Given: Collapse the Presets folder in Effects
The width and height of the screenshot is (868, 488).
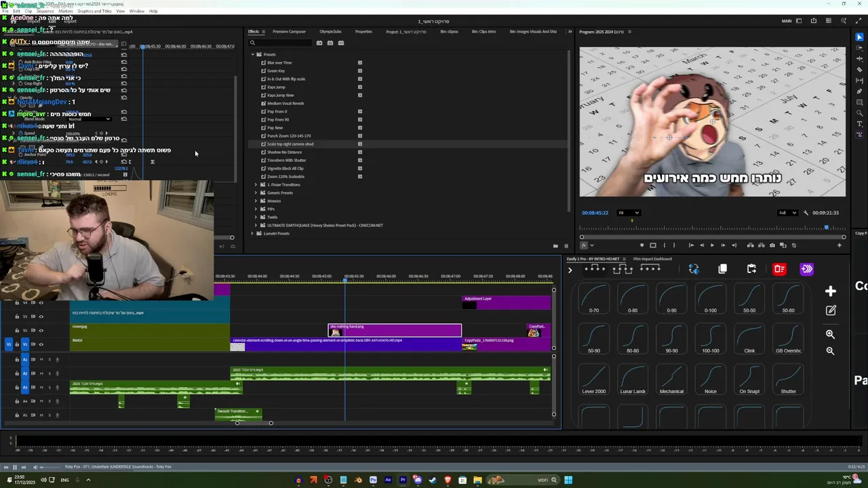Looking at the screenshot, I should 252,54.
